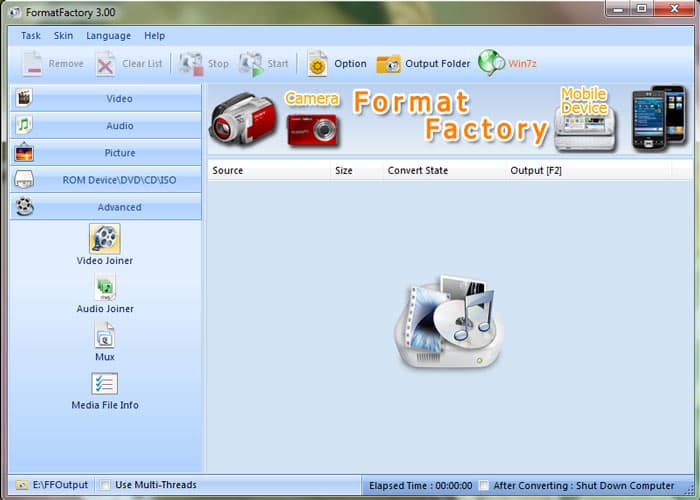This screenshot has height=500, width=700.
Task: Click the Video clapperboard icon
Action: click(x=24, y=98)
